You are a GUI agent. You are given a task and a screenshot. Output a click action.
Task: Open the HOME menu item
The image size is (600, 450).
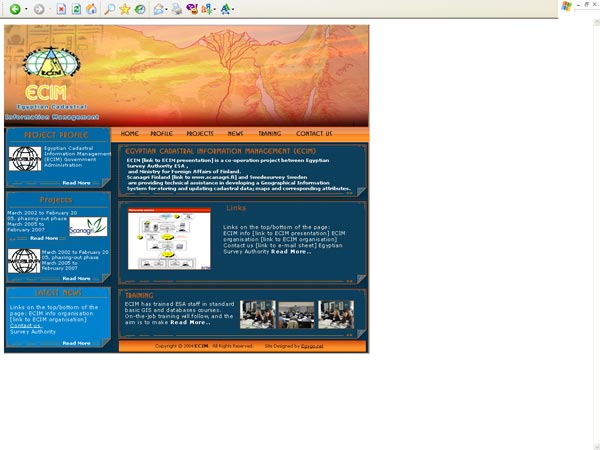[129, 134]
